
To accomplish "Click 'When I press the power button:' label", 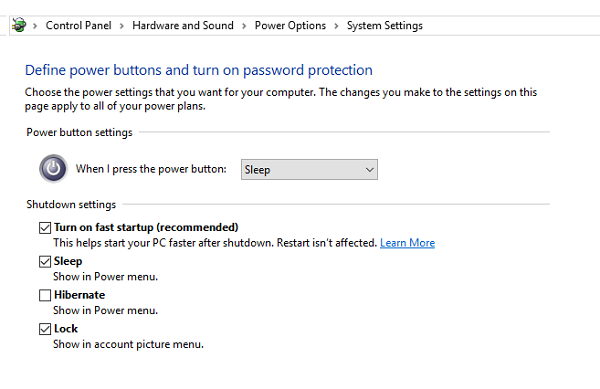I will click(151, 169).
